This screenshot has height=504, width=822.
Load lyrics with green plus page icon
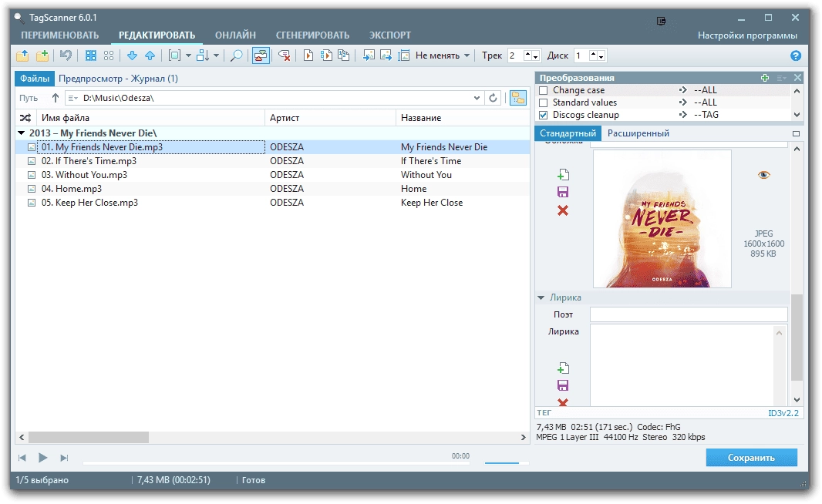[x=563, y=368]
